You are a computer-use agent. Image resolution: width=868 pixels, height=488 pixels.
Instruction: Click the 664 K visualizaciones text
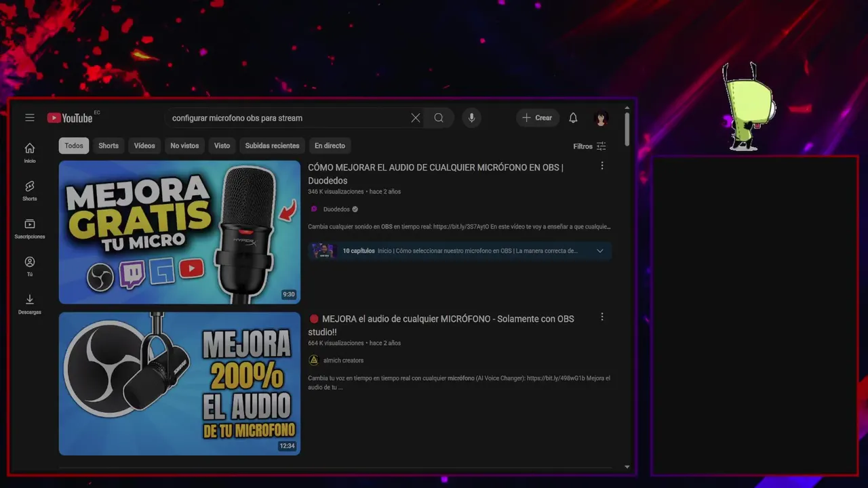click(x=336, y=343)
